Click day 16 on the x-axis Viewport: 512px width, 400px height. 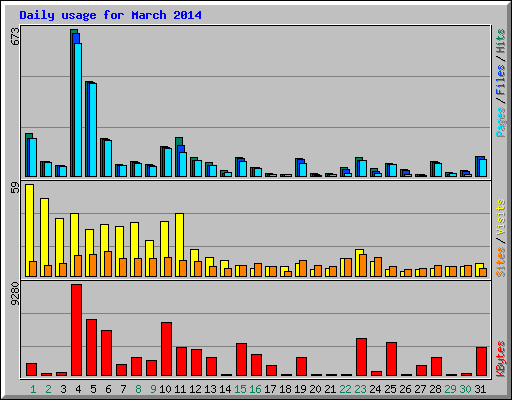coord(255,389)
